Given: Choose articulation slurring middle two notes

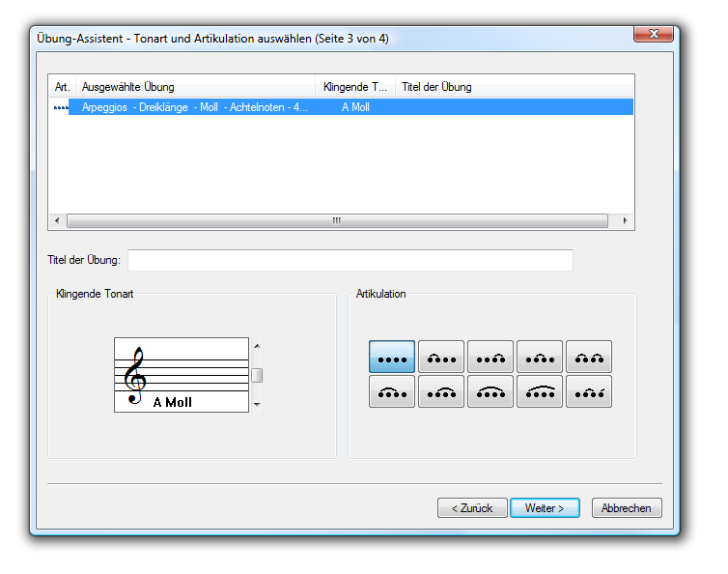Looking at the screenshot, I should pyautogui.click(x=540, y=357).
